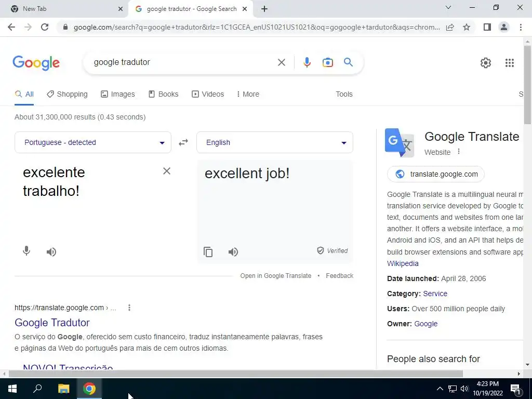
Task: Switch to Shopping results
Action: pyautogui.click(x=67, y=95)
